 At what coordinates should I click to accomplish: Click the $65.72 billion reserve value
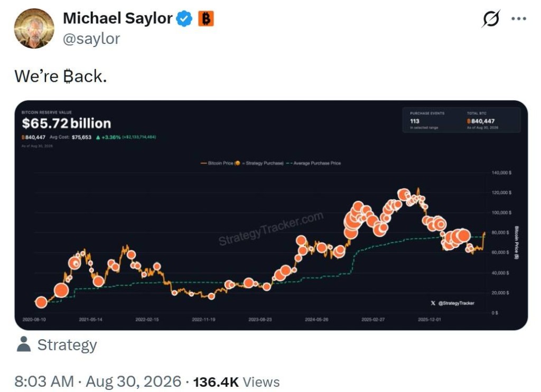tap(66, 123)
